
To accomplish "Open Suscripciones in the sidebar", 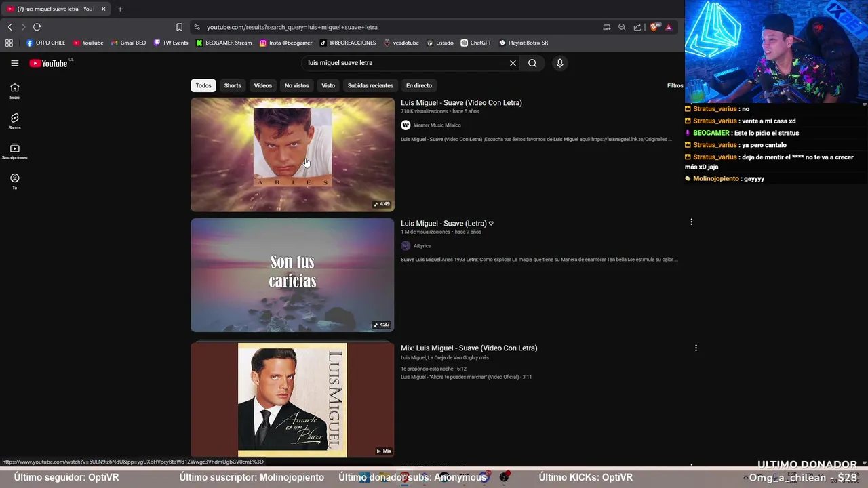I will coord(14,151).
